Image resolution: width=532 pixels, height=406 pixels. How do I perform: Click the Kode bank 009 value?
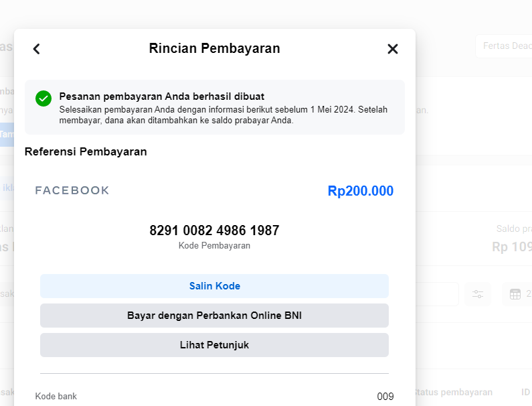[385, 397]
